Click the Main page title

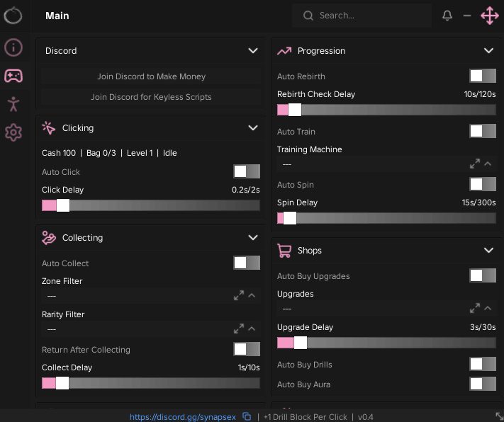tap(57, 16)
